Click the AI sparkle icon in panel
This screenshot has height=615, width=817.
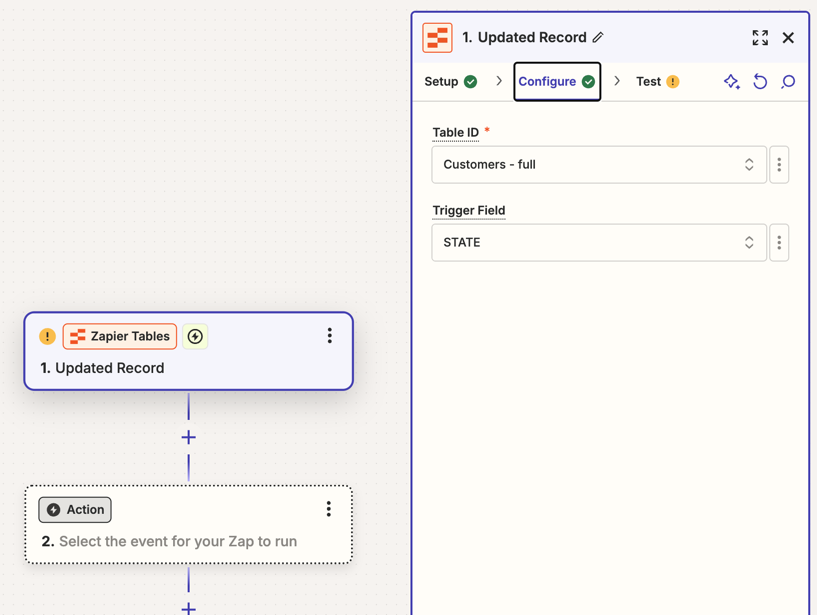[732, 82]
